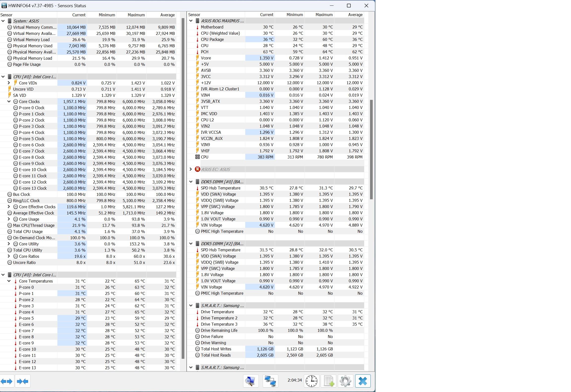Image resolution: width=571 pixels, height=392 pixels.
Task: Expand Core Effective Clocks entry
Action: pos(9,207)
